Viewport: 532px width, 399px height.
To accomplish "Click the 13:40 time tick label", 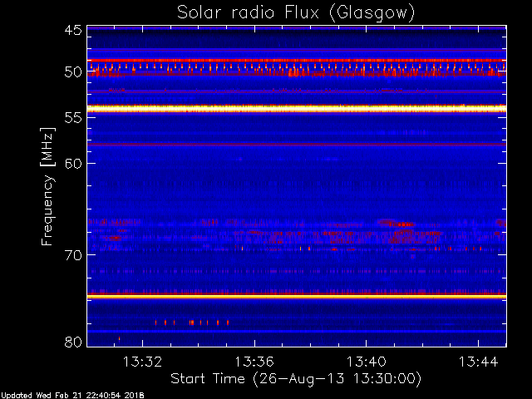I will point(367,362).
